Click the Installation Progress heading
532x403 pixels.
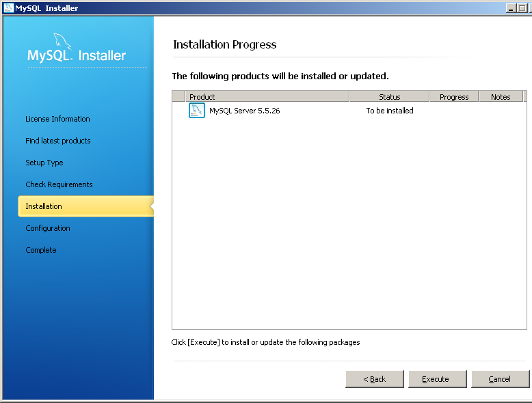click(x=224, y=45)
